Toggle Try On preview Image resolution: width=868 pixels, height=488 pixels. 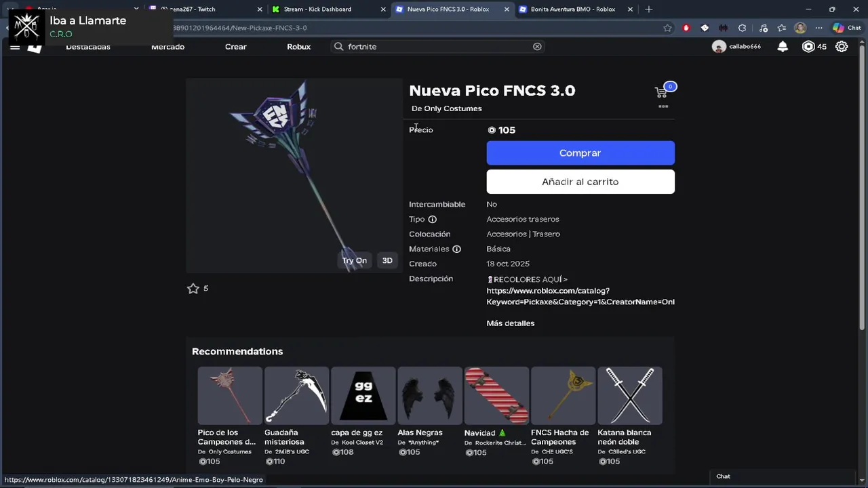pyautogui.click(x=355, y=260)
